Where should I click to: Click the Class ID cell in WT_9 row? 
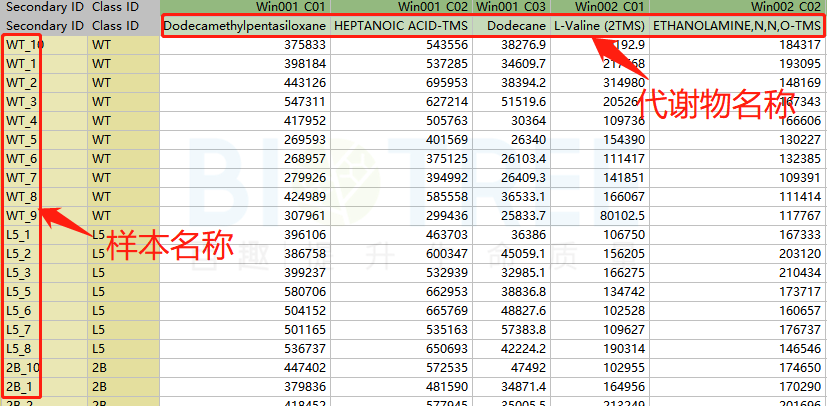pyautogui.click(x=123, y=215)
